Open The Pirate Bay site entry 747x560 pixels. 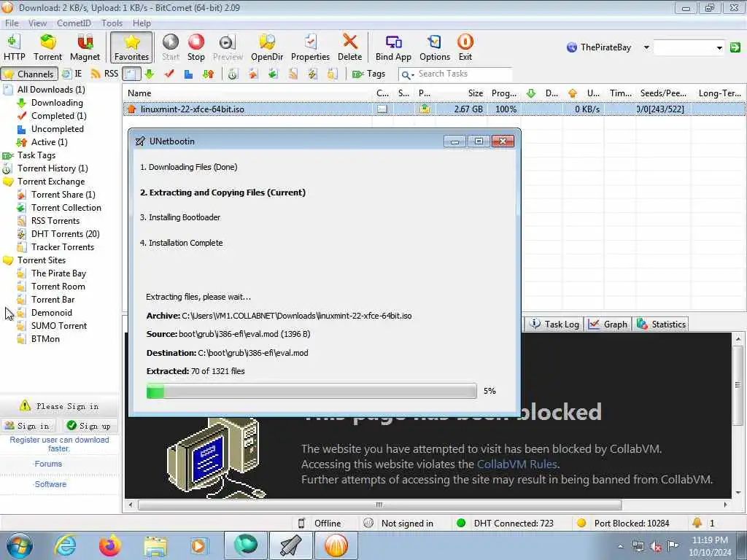pos(58,273)
